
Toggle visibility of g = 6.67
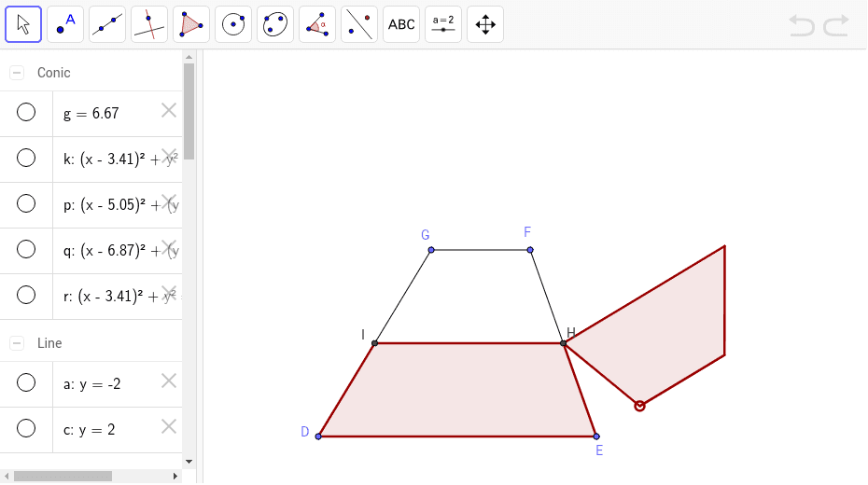[26, 112]
